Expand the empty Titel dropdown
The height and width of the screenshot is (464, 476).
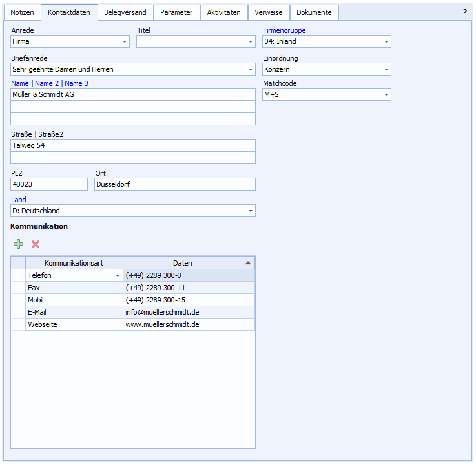tap(251, 42)
